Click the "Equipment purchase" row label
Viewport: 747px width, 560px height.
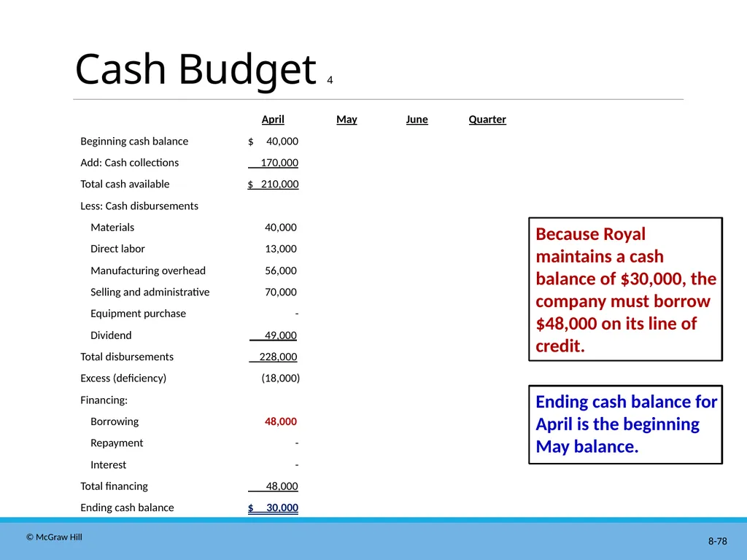[138, 314]
